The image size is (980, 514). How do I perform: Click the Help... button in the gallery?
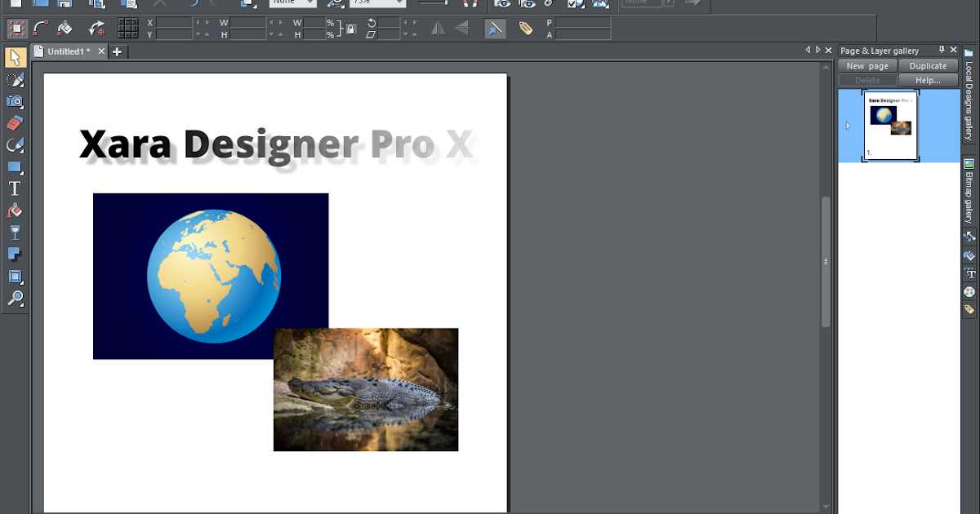[928, 80]
